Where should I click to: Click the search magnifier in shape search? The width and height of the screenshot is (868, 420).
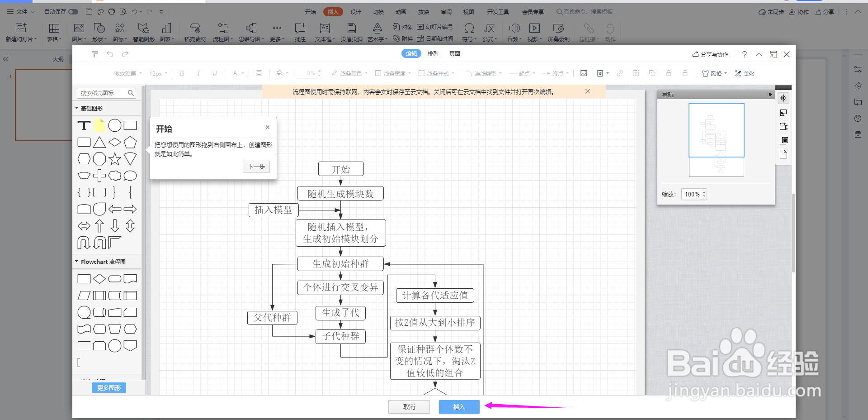pyautogui.click(x=131, y=93)
